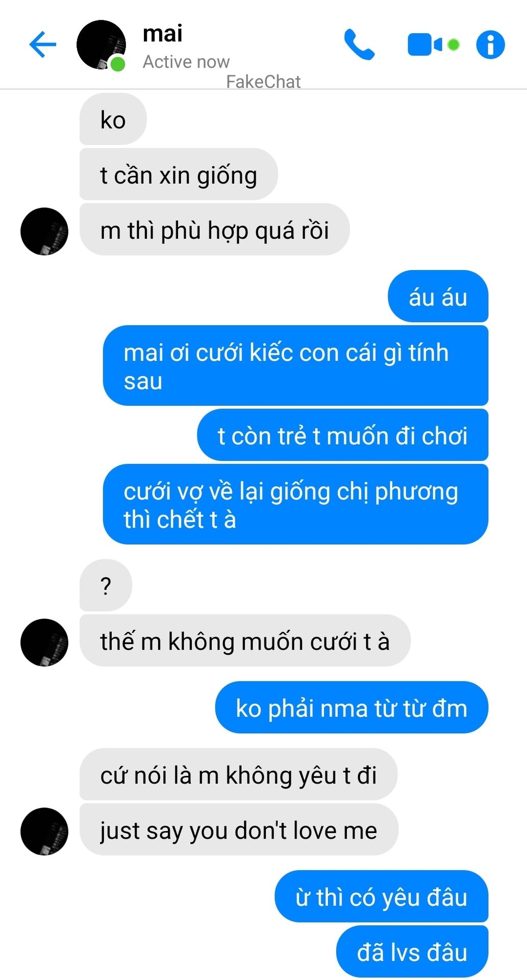The height and width of the screenshot is (980, 527).
Task: Tap avatar beside 'm thì phù hợp quá rồi'
Action: pos(44,231)
